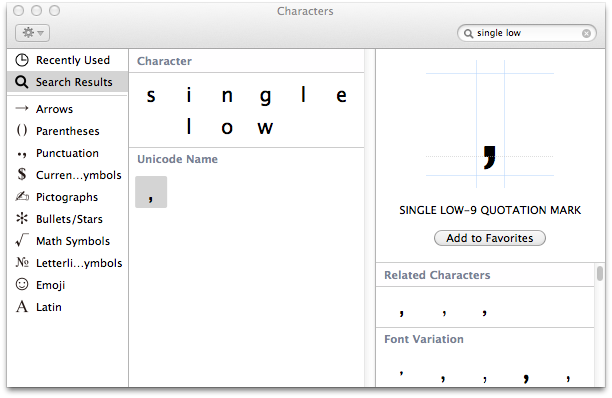The width and height of the screenshot is (612, 398).
Task: Select the first related character
Action: coord(402,312)
